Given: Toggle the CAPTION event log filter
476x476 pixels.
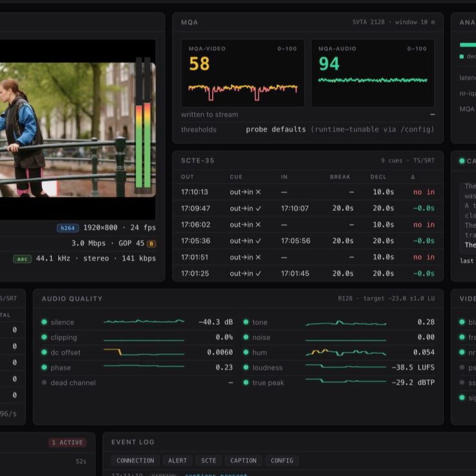Looking at the screenshot, I should click(x=243, y=460).
